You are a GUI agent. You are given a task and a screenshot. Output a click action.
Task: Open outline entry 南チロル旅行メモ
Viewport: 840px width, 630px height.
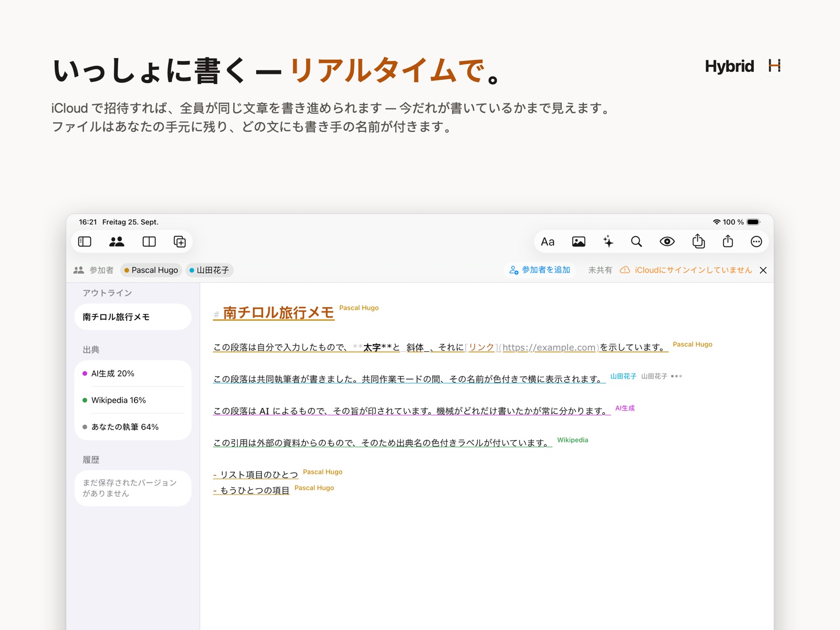[133, 317]
